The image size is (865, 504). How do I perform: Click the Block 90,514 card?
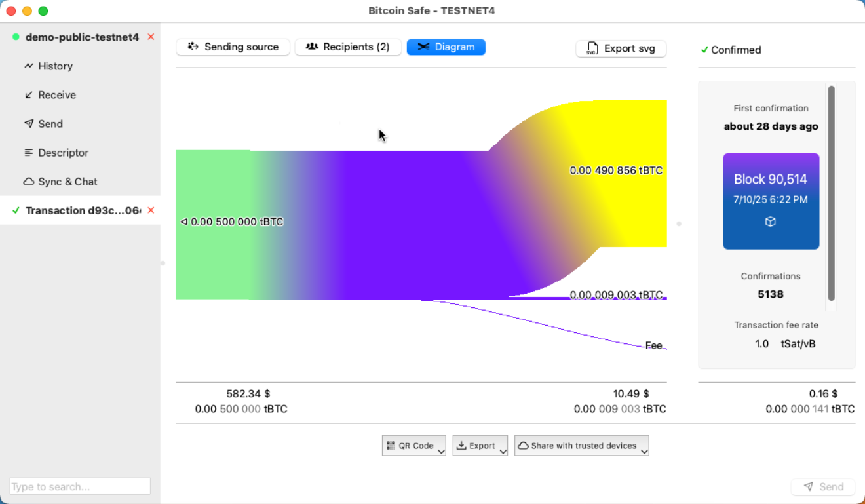[x=771, y=201]
